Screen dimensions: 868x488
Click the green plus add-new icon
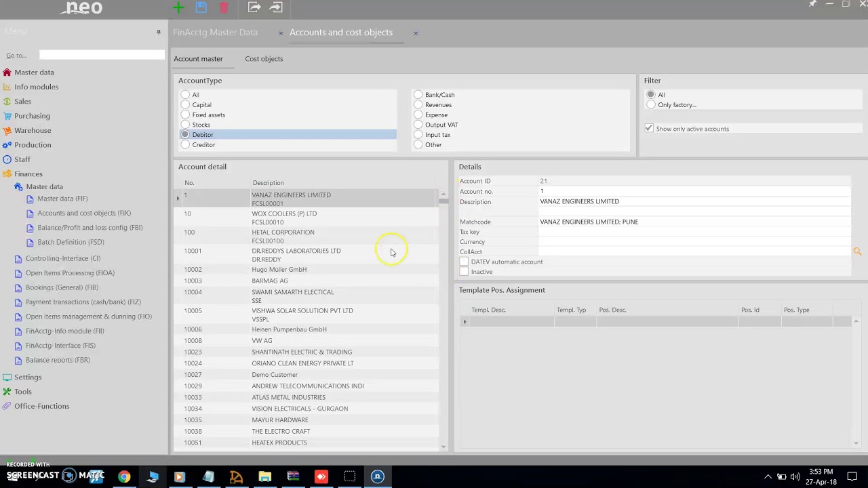click(178, 7)
